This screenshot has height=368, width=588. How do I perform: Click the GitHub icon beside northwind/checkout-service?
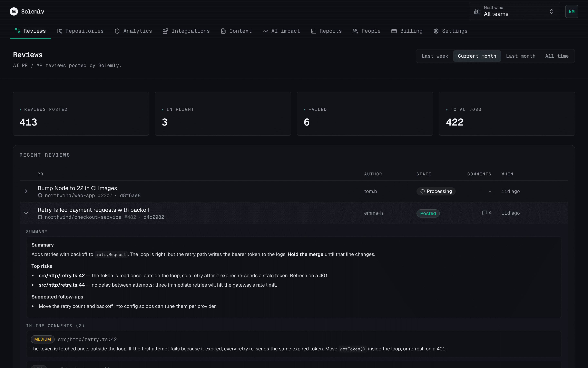tap(40, 217)
